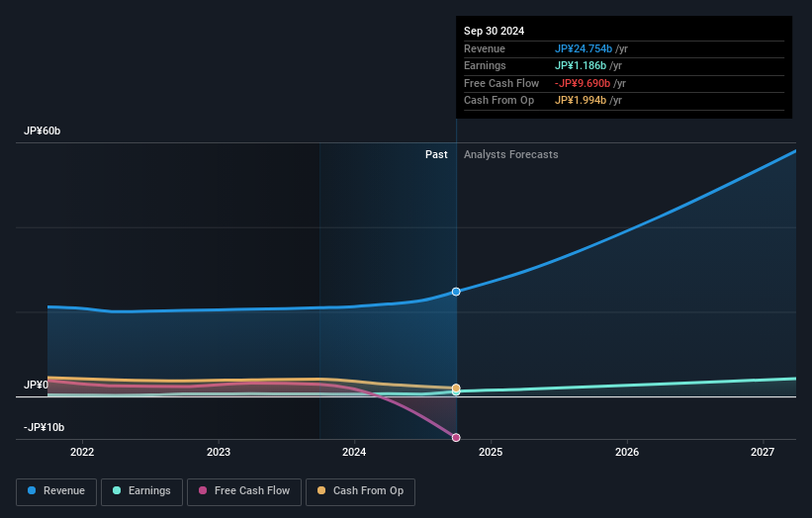The image size is (812, 518).
Task: Toggle the Earnings legend button
Action: pos(141,491)
